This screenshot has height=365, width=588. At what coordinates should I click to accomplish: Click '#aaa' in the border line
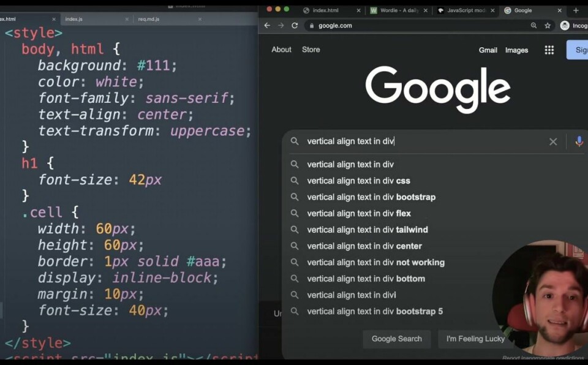pyautogui.click(x=203, y=262)
